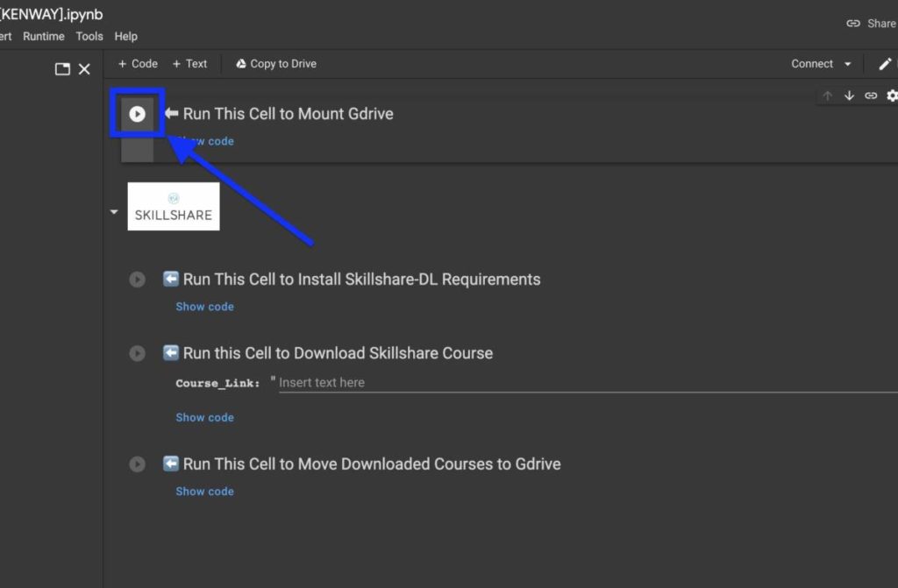Run the Install Skillshare-DL Requirements cell
898x588 pixels.
[137, 280]
